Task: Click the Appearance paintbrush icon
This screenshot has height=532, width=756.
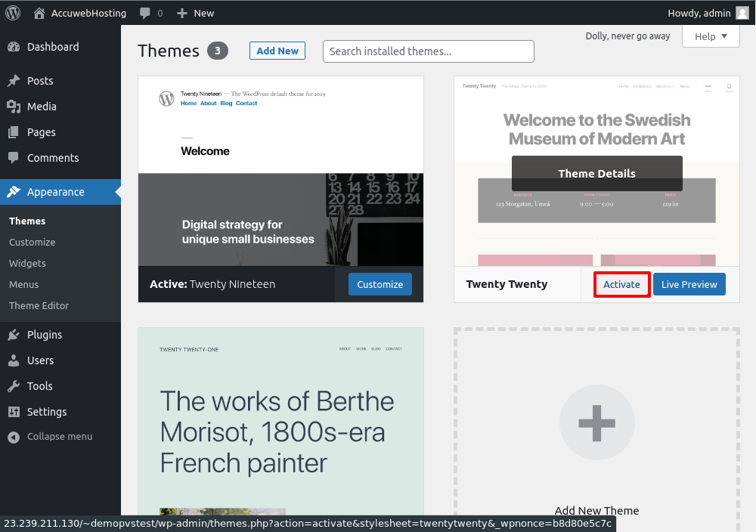Action: [14, 192]
